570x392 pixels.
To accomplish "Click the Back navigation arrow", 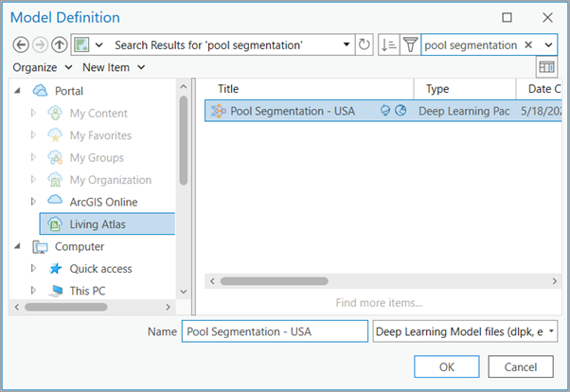I will (21, 45).
